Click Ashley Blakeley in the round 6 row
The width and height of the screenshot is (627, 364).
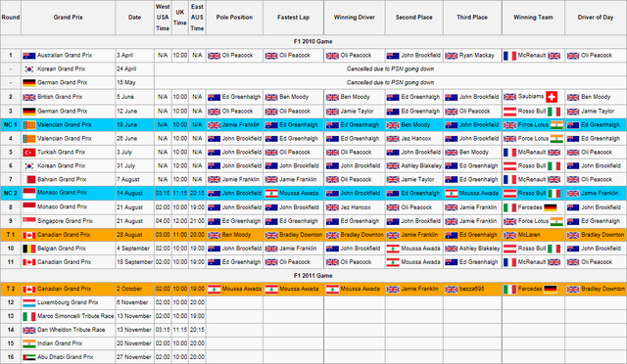421,165
